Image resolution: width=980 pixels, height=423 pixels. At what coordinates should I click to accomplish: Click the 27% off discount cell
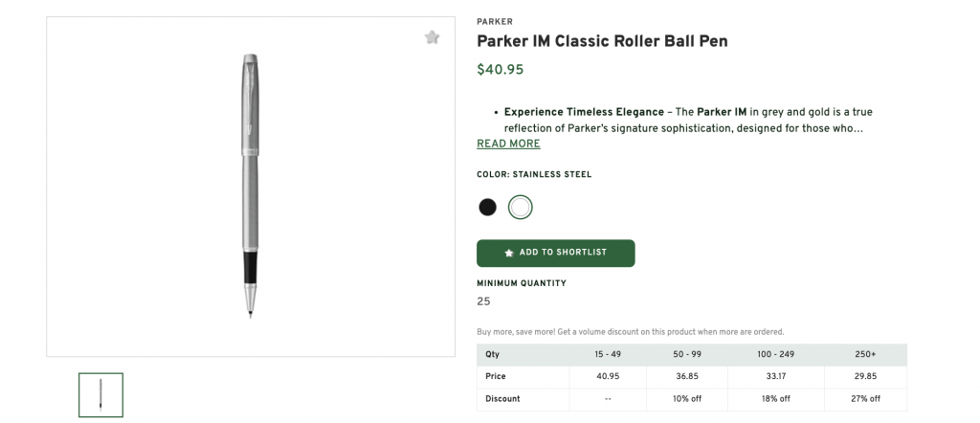pos(865,398)
